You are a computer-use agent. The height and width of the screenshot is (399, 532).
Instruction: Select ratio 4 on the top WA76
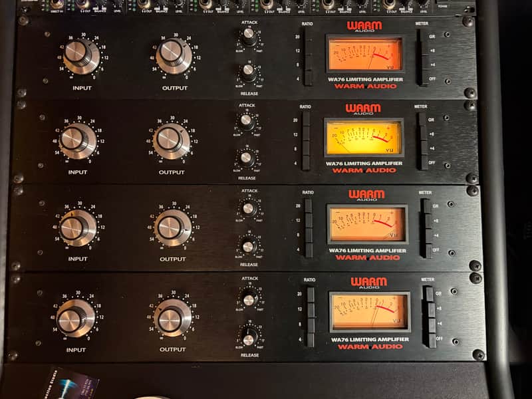[309, 78]
